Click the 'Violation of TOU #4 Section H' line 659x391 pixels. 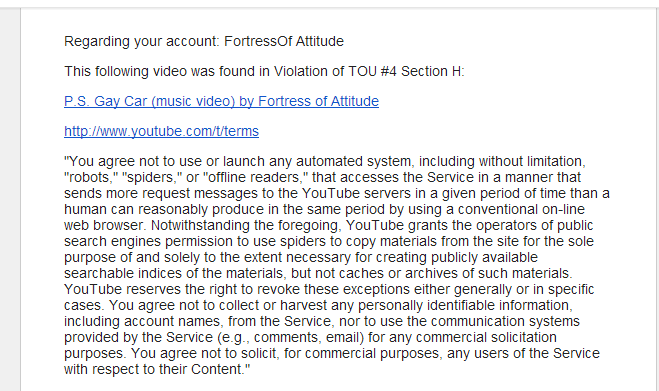coord(264,71)
